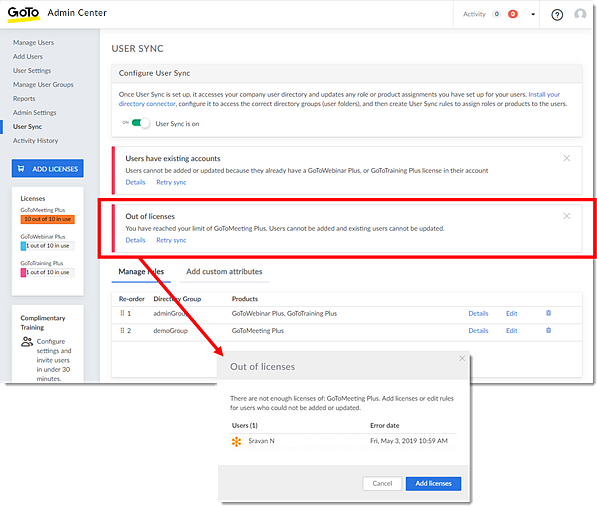Image resolution: width=597 pixels, height=506 pixels.
Task: Grab reorder handle for rule 1
Action: click(x=122, y=313)
